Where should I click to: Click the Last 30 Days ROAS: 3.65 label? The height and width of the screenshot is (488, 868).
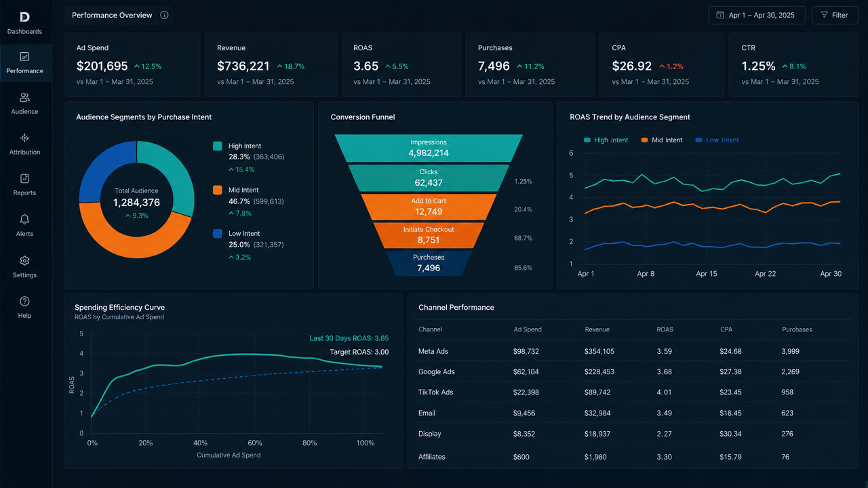349,338
